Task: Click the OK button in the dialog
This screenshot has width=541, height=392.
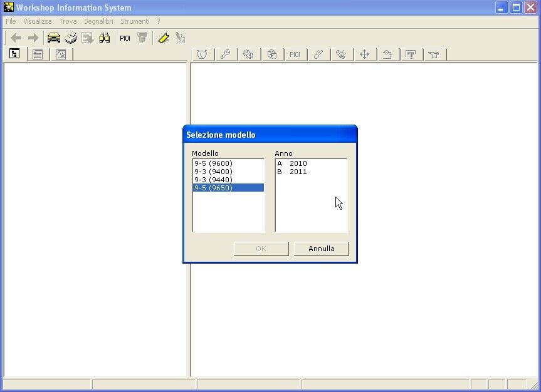Action: [261, 249]
